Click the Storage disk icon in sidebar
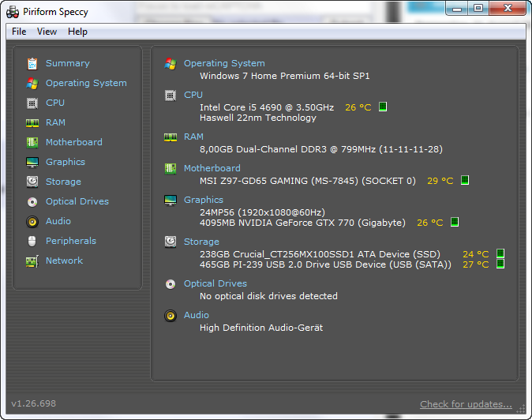532x420 pixels. click(x=32, y=182)
